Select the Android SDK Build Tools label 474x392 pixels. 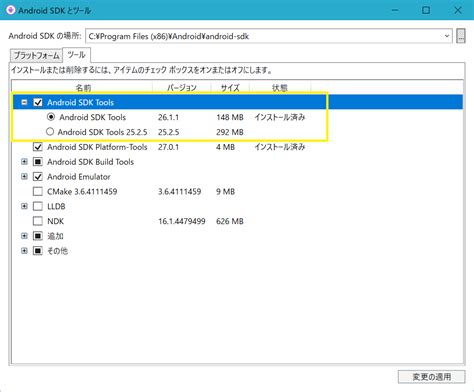click(90, 162)
